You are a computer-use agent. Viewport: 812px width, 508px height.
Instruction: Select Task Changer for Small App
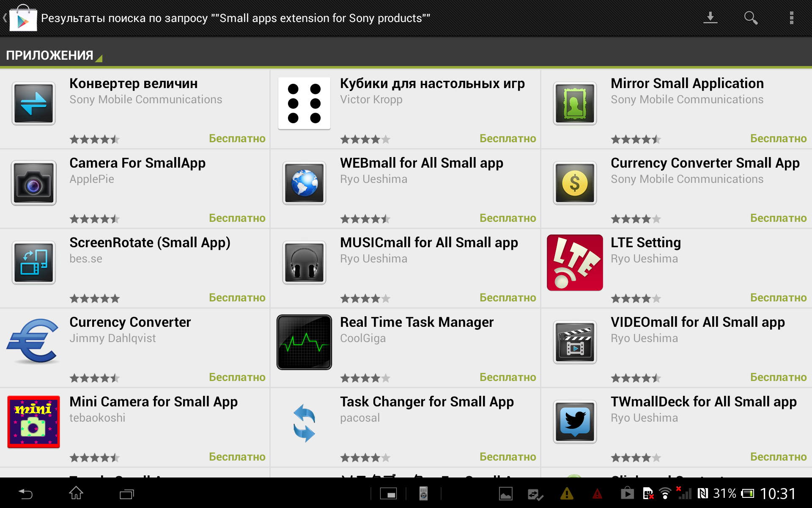pos(426,402)
